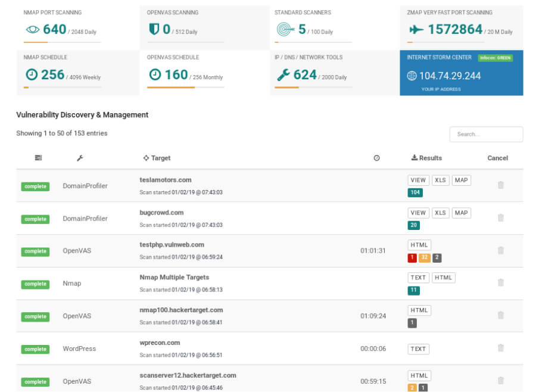The image size is (536, 392).
Task: Click the Results column header
Action: [x=426, y=158]
